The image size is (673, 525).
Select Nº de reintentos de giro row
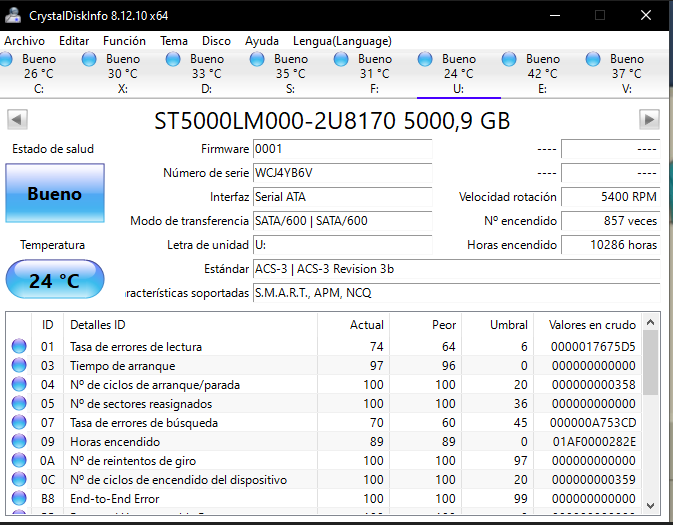(x=324, y=460)
